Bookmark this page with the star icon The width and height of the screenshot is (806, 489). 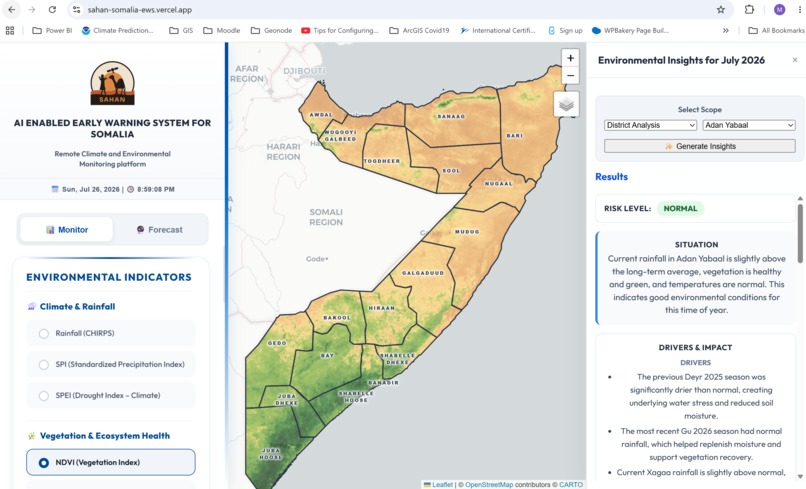(x=721, y=9)
